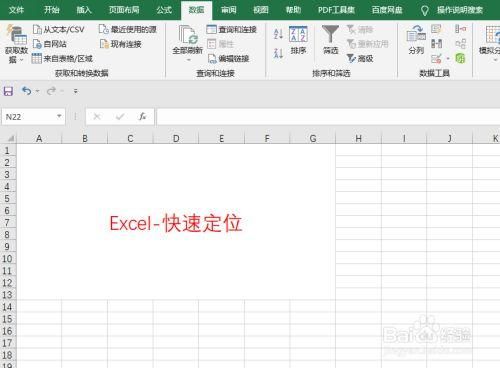
Task: Click the Remove Duplicates icon
Action: [x=436, y=44]
